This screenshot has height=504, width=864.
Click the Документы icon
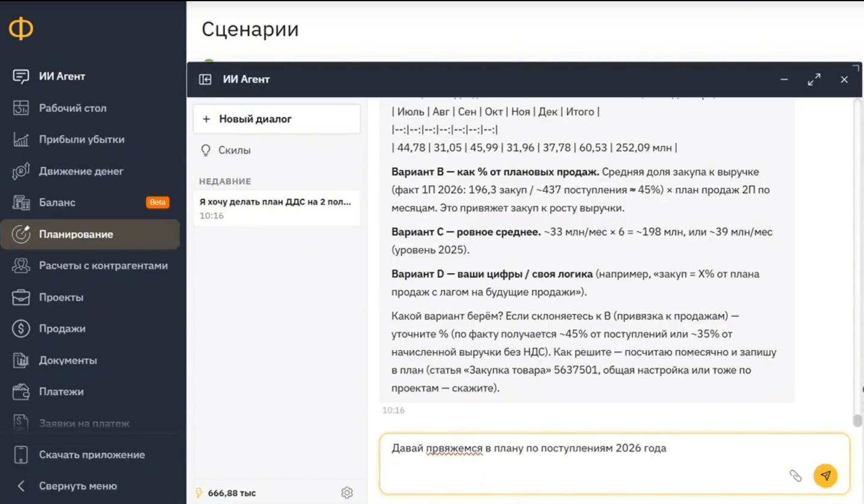[21, 360]
